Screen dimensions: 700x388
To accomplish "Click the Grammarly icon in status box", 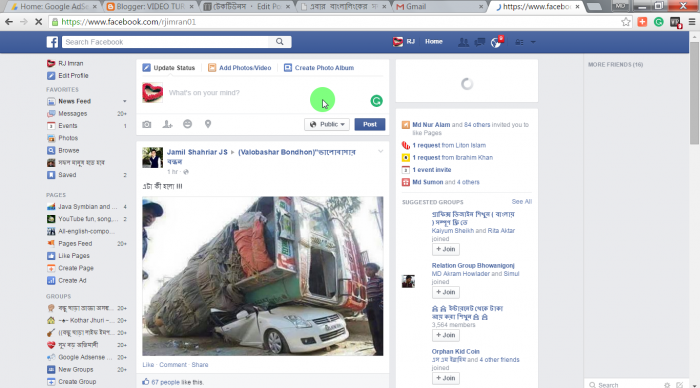I will coord(376,101).
